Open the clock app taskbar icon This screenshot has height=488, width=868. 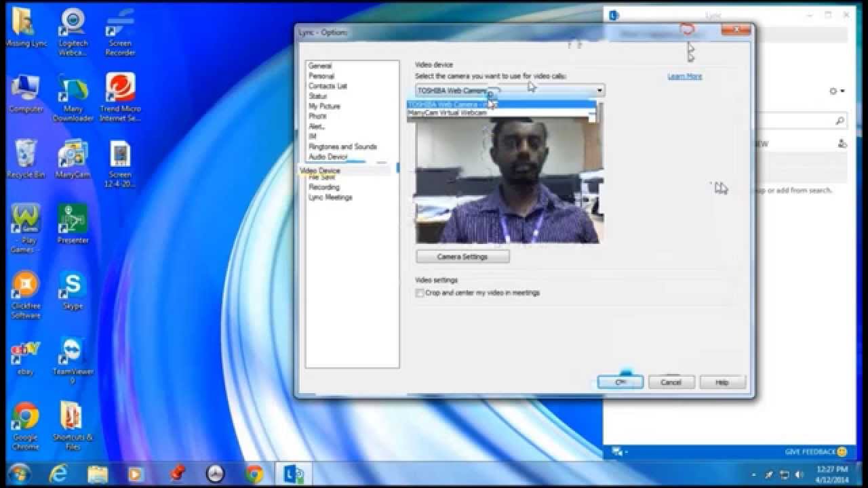click(215, 473)
